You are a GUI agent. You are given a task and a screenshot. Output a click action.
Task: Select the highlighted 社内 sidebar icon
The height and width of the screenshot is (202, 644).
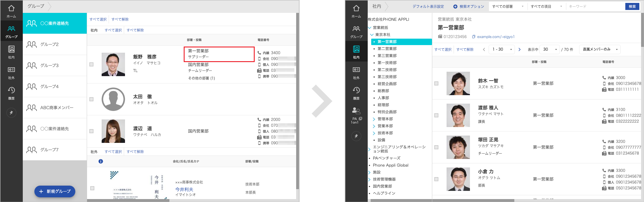356,52
